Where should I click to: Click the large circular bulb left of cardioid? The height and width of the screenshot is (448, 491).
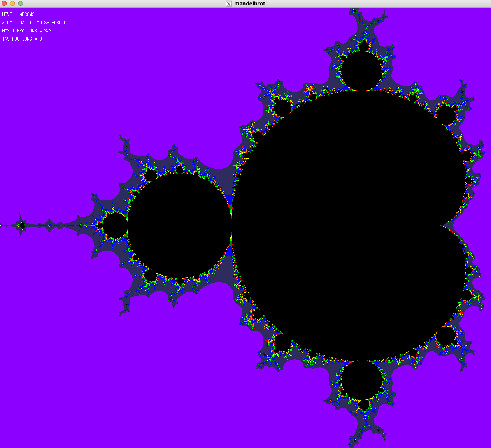(x=179, y=225)
